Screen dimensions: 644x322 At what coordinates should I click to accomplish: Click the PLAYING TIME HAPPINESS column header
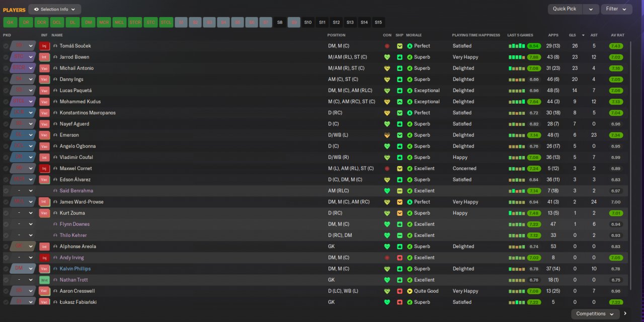(476, 35)
